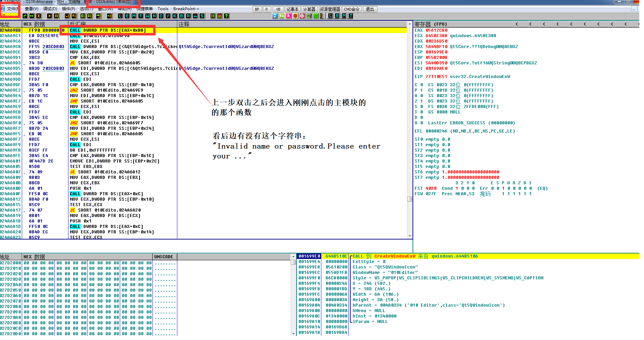644x340 pixels.
Task: Click the Execute till return icon
Action: click(99, 16)
